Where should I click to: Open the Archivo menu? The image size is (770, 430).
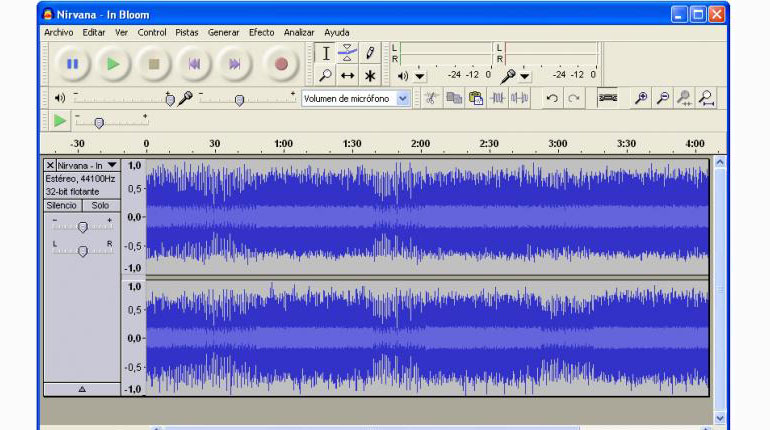pyautogui.click(x=58, y=32)
